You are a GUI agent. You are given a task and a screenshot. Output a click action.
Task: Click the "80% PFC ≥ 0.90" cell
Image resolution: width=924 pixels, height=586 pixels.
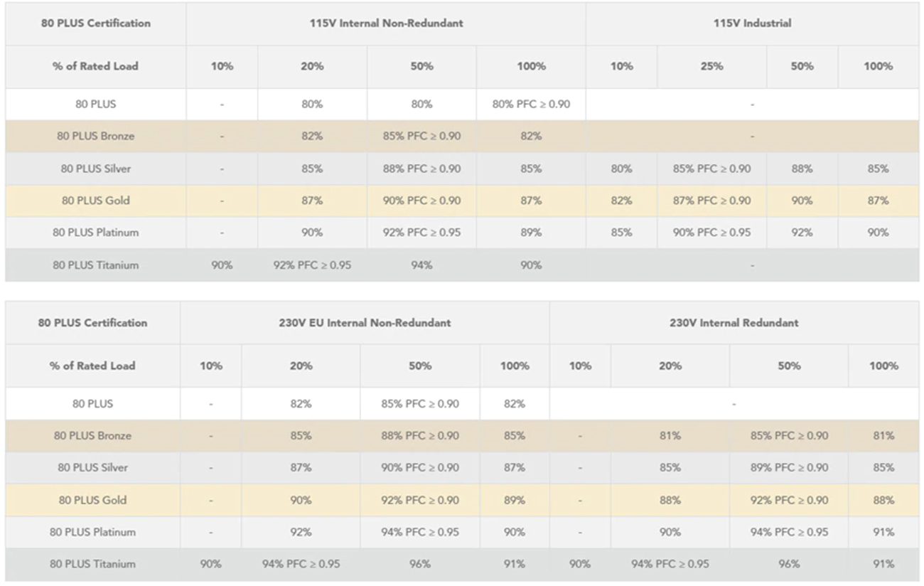[531, 104]
